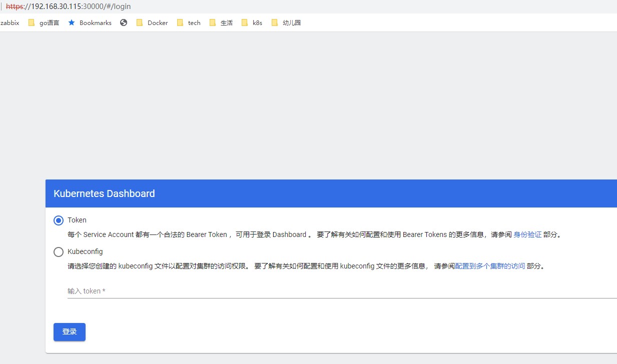Open the Bookmarks star bookmark

[x=90, y=22]
